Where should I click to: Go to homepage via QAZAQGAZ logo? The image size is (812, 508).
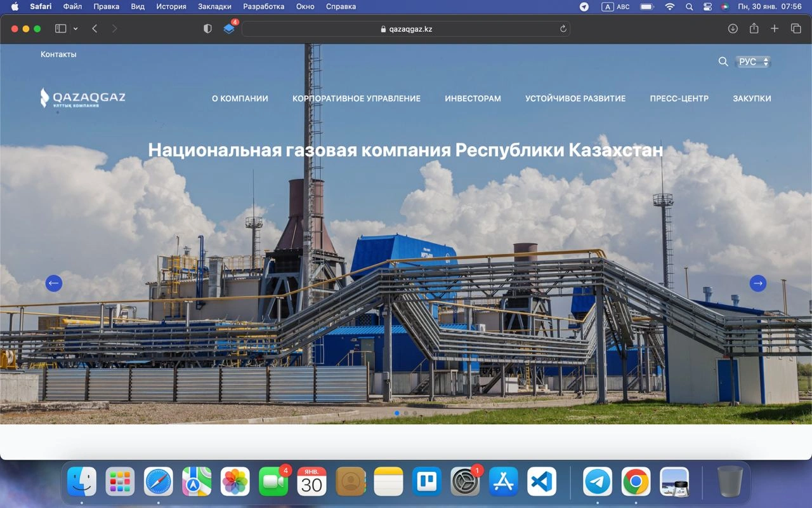pos(83,98)
